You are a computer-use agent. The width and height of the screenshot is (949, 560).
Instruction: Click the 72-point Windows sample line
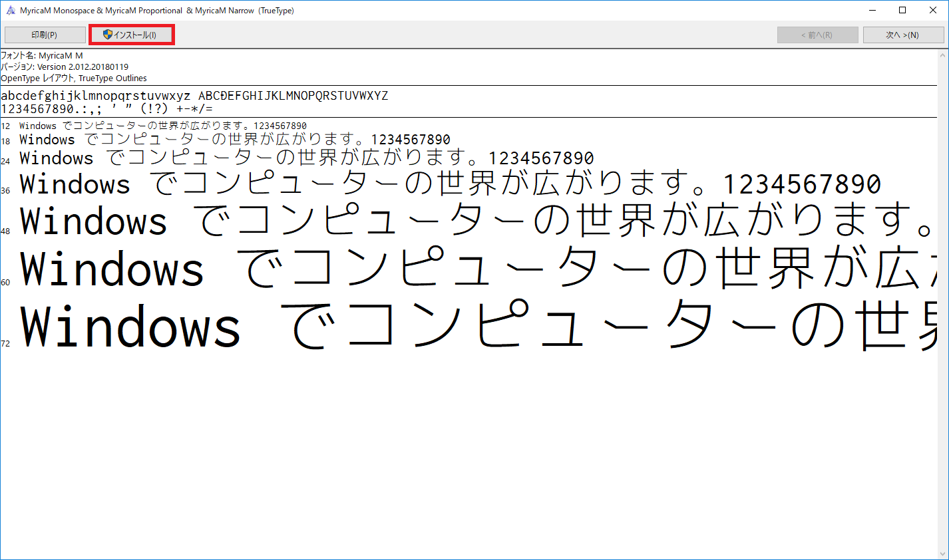click(x=478, y=326)
